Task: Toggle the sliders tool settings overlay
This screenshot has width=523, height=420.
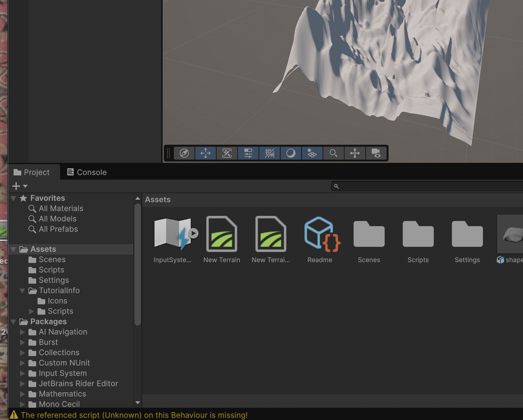Action: [x=248, y=153]
